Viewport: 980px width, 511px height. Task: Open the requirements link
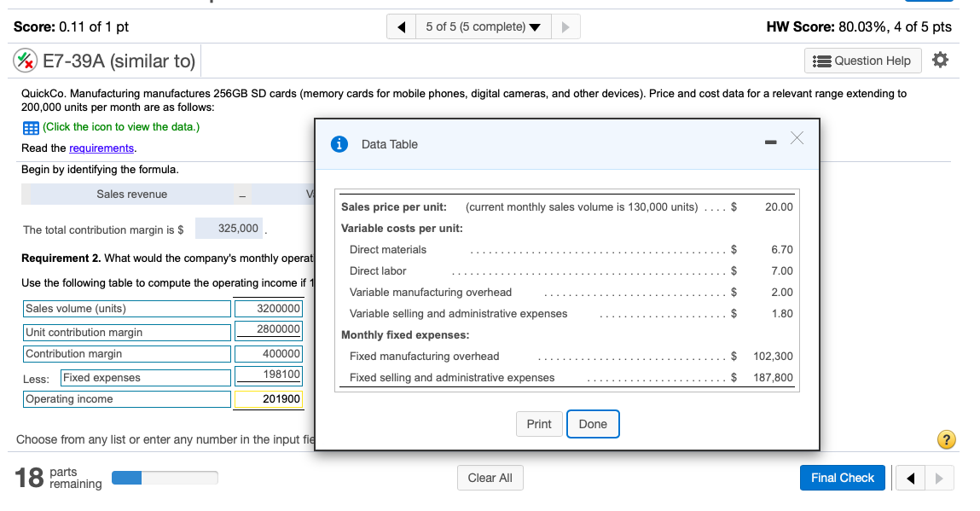[101, 148]
